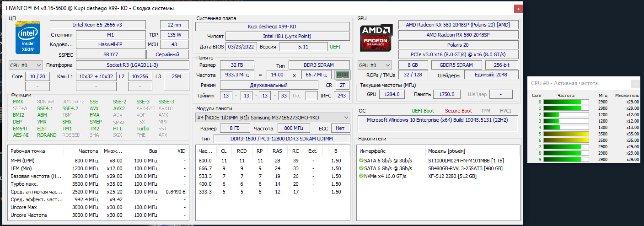Click the Microsoft Windows 10 Enterprise OS field
This screenshot has height=226, width=644.
pos(438,124)
